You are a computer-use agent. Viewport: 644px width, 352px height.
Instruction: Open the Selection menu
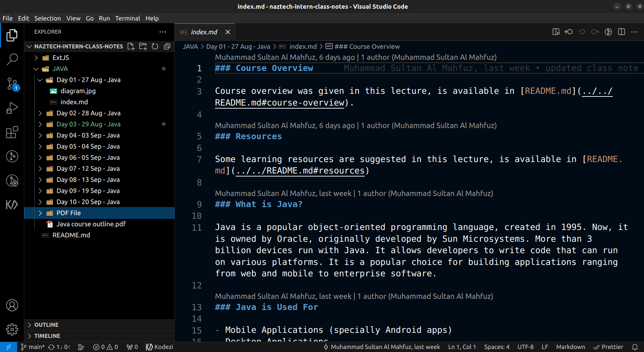[x=47, y=18]
